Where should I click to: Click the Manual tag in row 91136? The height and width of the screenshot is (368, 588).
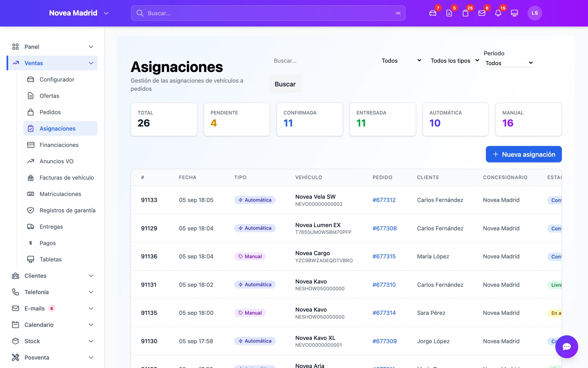click(250, 256)
